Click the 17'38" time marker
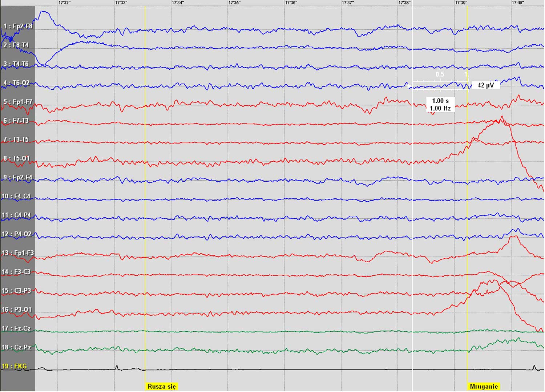The height and width of the screenshot is (392, 545). (x=404, y=3)
